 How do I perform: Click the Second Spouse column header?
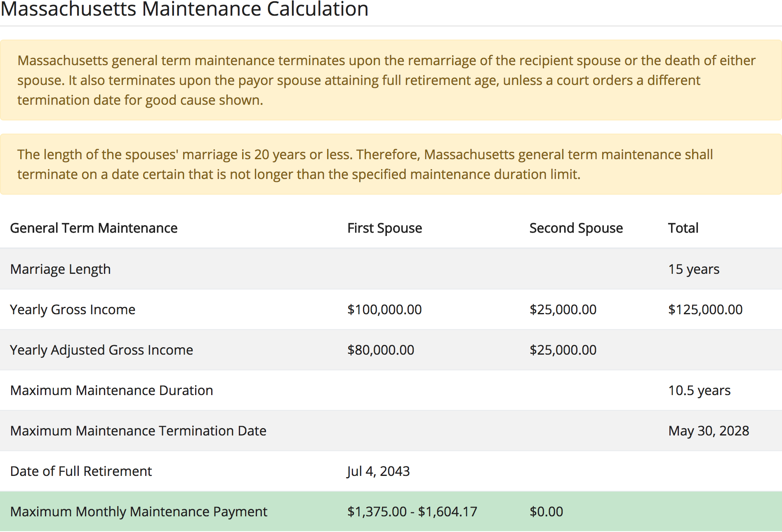576,228
